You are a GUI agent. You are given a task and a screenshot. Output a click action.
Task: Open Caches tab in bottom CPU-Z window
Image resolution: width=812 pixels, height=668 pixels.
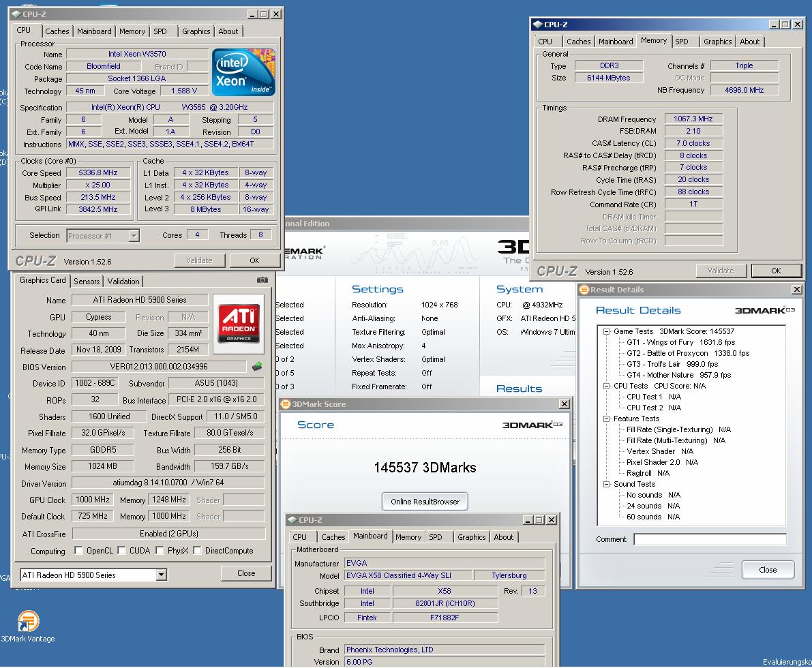click(x=333, y=537)
